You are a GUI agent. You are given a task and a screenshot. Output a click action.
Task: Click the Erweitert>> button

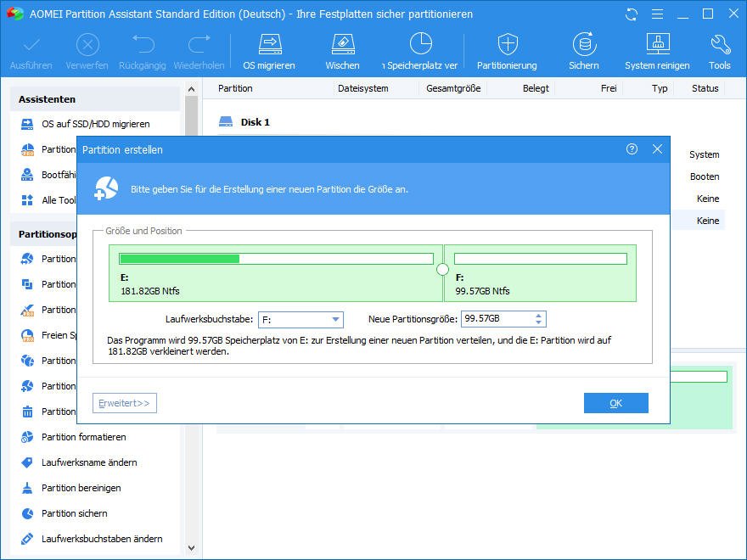(124, 403)
